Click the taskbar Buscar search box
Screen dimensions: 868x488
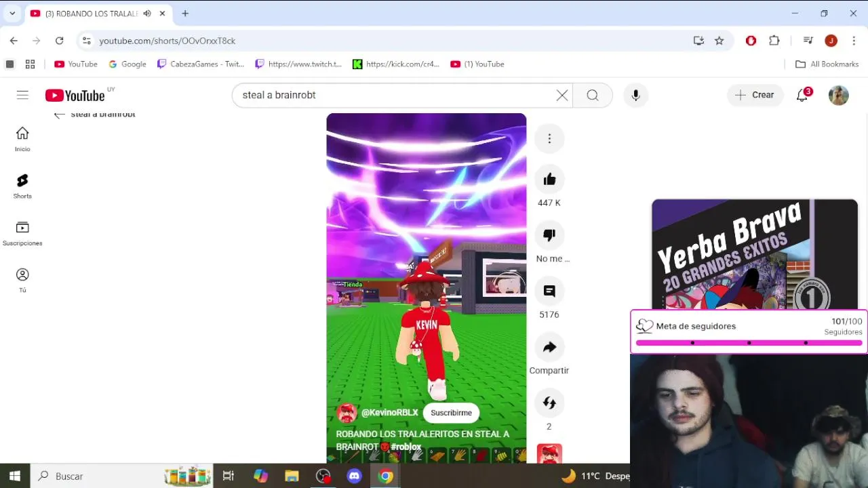pyautogui.click(x=122, y=476)
